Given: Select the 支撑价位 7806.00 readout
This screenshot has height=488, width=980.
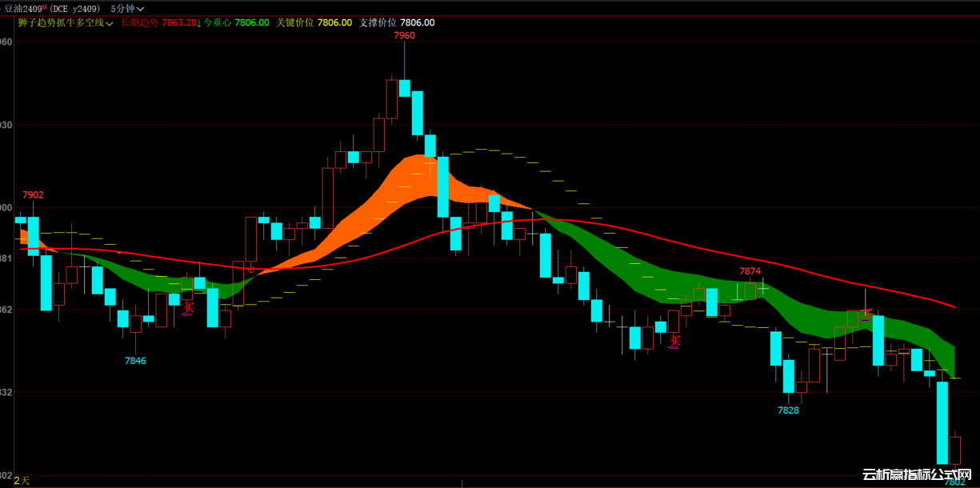Looking at the screenshot, I should tap(397, 22).
